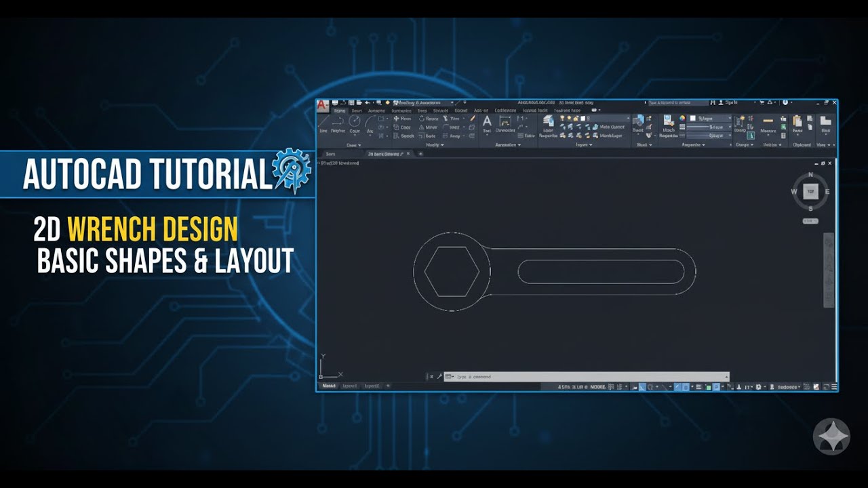Open the WCS dropdown below the ViewCube

(x=811, y=221)
